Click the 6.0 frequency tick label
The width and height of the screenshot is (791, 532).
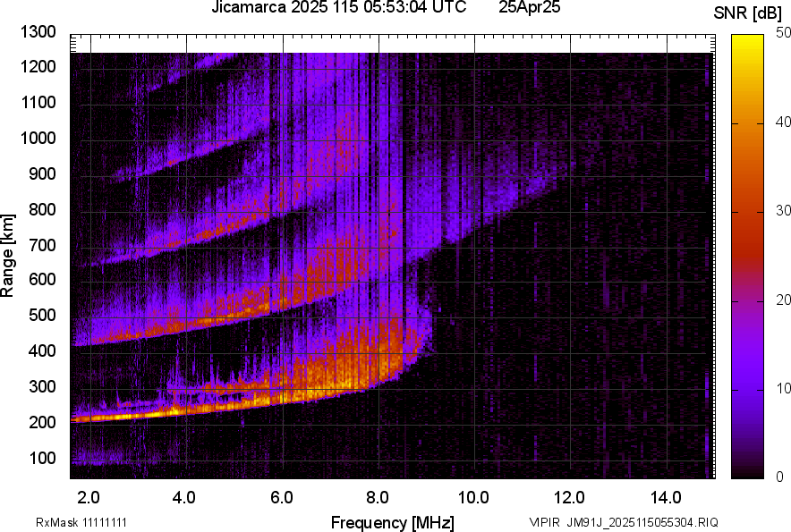pyautogui.click(x=282, y=498)
